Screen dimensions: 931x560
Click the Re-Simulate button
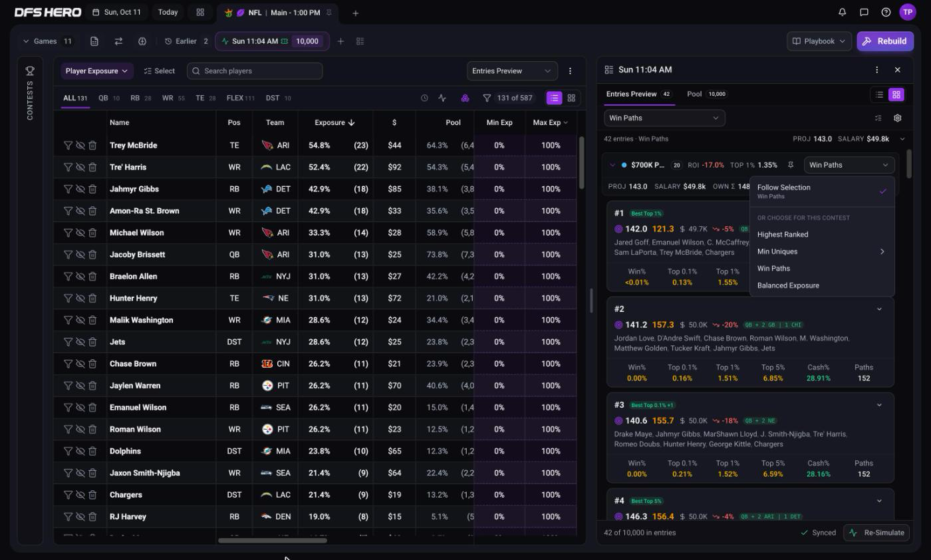tap(878, 533)
